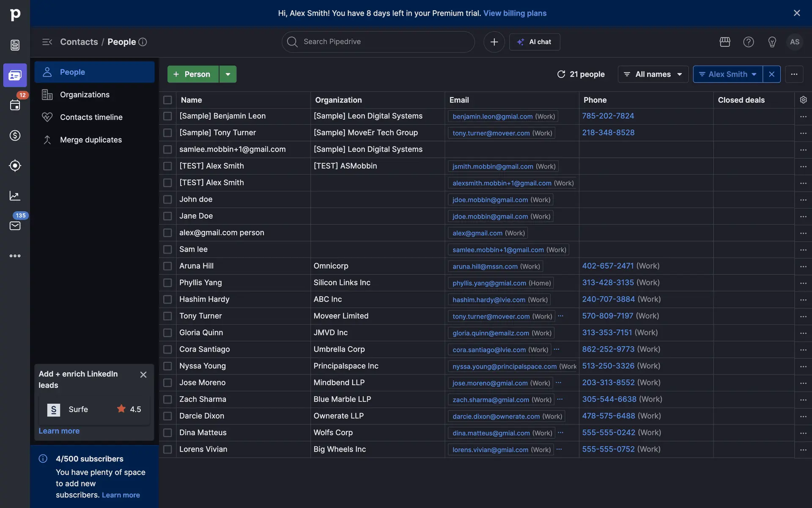The width and height of the screenshot is (812, 508).
Task: Expand the Alex Smith owner filter dropdown
Action: 727,74
